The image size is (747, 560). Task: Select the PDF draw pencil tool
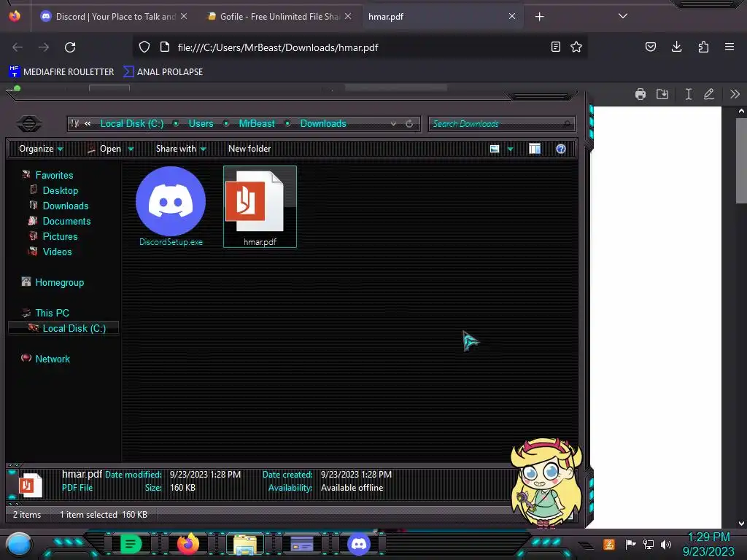709,94
